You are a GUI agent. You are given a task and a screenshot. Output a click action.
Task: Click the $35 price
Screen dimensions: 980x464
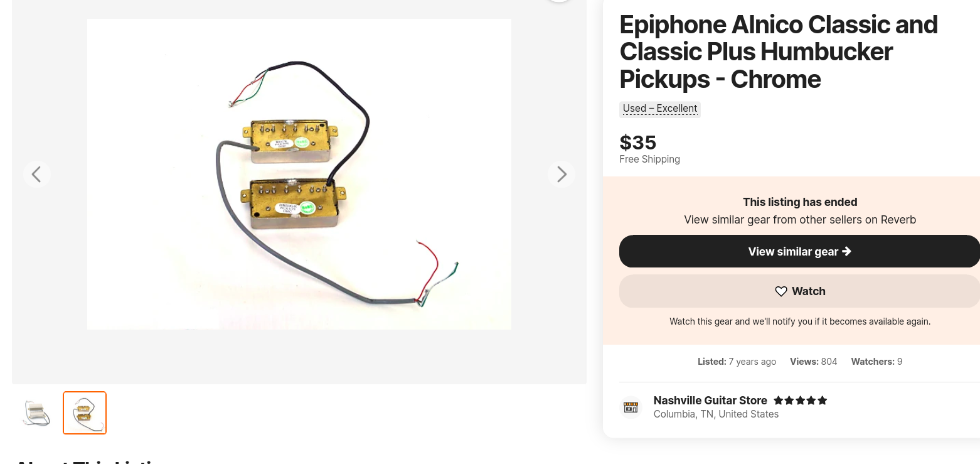click(x=638, y=143)
